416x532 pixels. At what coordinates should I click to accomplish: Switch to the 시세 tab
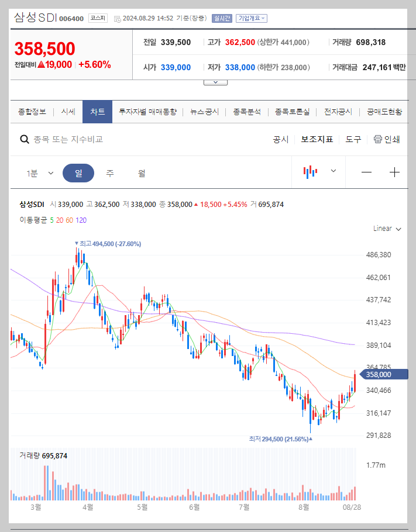point(68,111)
